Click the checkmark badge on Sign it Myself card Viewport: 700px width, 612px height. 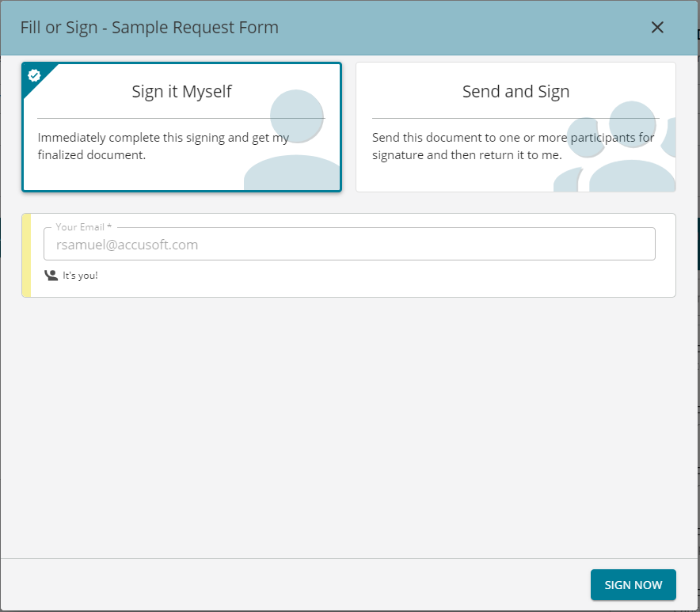pyautogui.click(x=33, y=75)
